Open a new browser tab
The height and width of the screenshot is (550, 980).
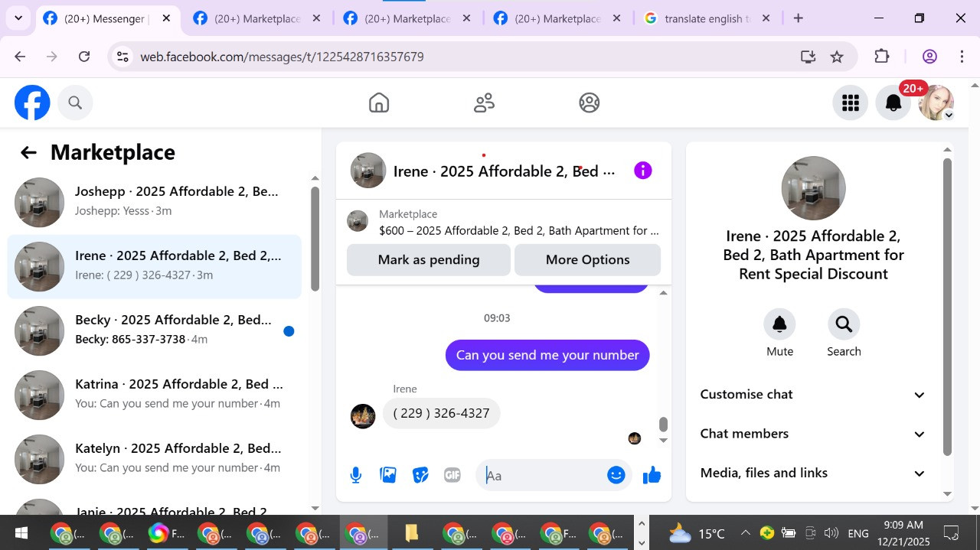(x=799, y=18)
